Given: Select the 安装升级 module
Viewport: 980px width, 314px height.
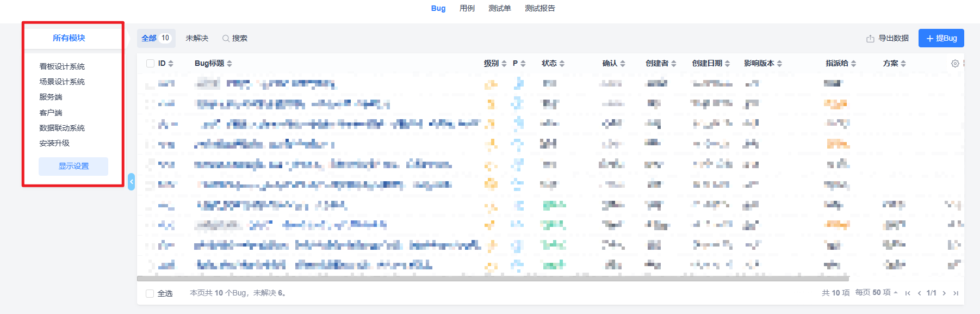Looking at the screenshot, I should (x=54, y=143).
